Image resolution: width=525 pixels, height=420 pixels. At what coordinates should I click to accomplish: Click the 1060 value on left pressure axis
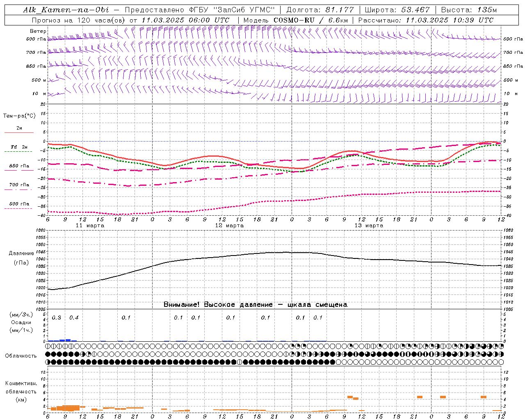pos(41,231)
